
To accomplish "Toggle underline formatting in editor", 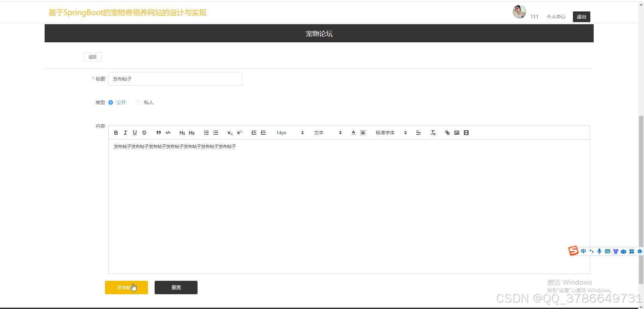I will (135, 133).
